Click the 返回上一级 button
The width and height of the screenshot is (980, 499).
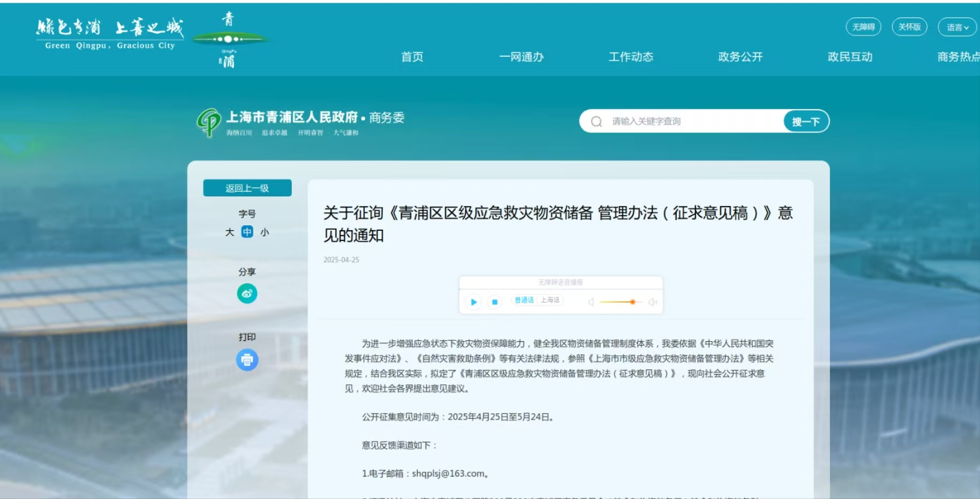coord(247,188)
